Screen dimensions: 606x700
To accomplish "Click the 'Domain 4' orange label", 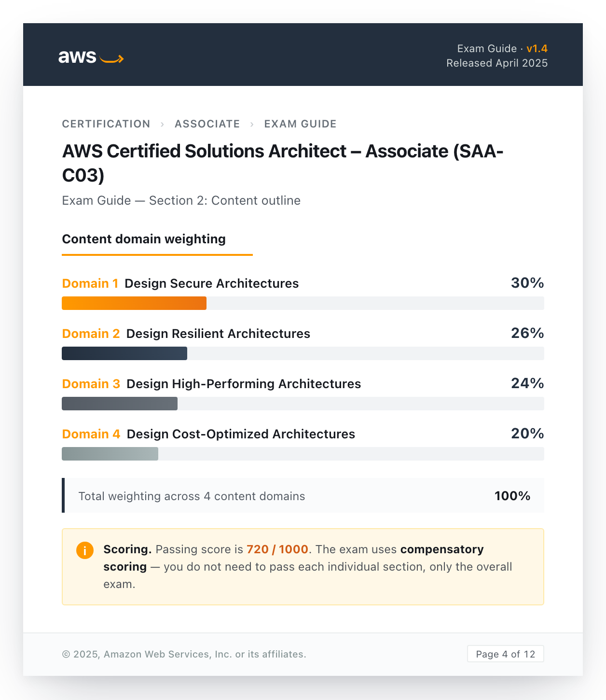I will 91,434.
